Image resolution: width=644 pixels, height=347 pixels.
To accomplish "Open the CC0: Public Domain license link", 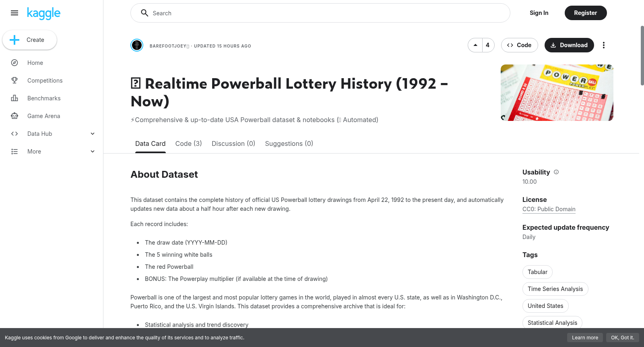I will click(x=549, y=209).
